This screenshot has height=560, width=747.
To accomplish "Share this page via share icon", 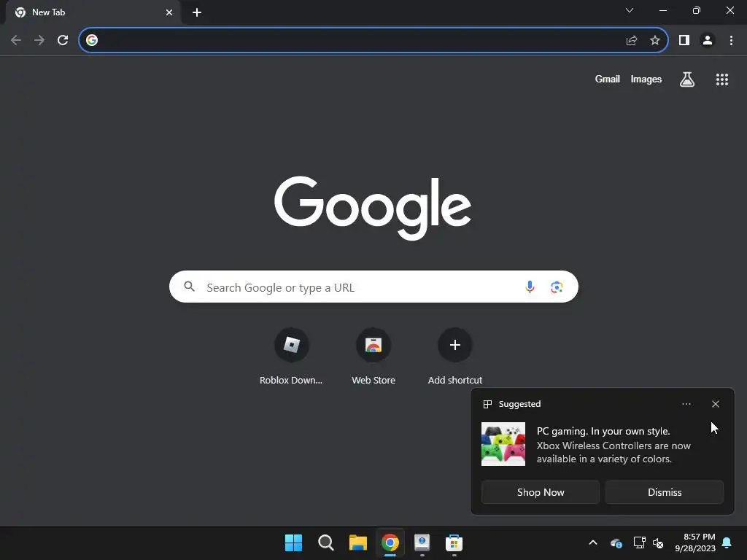I will (x=632, y=41).
